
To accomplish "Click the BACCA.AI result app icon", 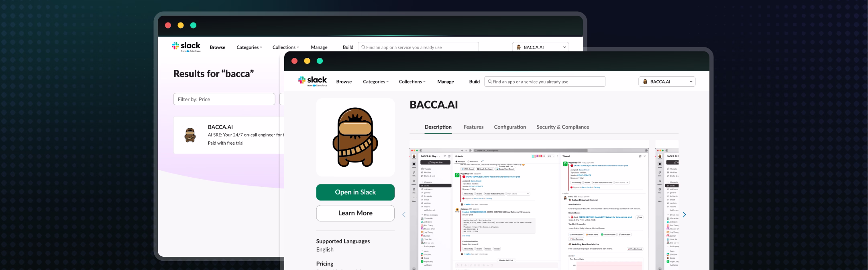I will coord(190,135).
